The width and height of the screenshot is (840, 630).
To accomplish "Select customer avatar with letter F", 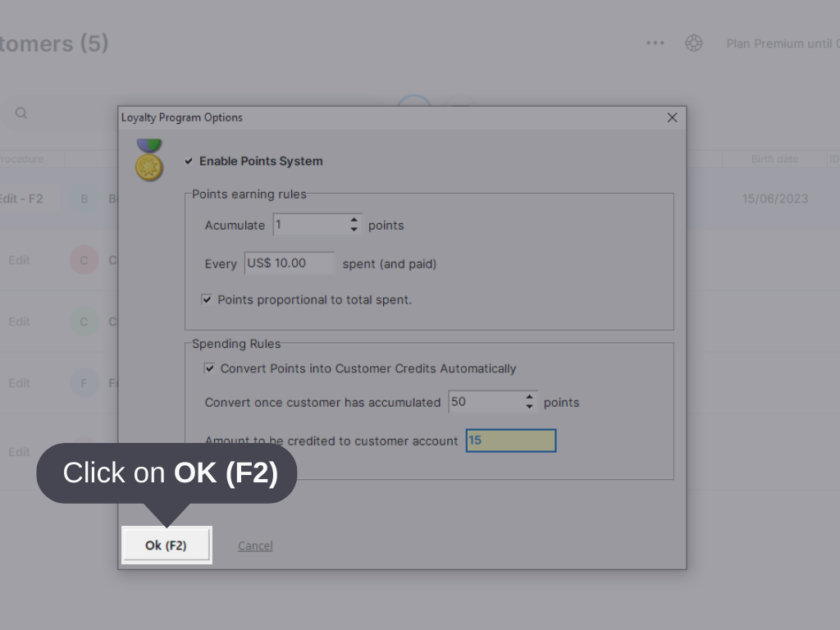I will (x=84, y=383).
